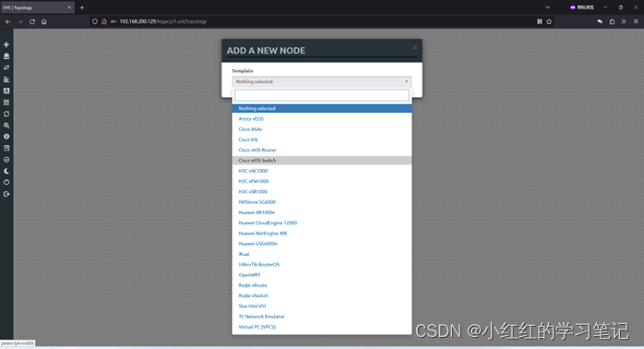The image size is (644, 349).
Task: Toggle reader view icon in address bar
Action: 539,21
